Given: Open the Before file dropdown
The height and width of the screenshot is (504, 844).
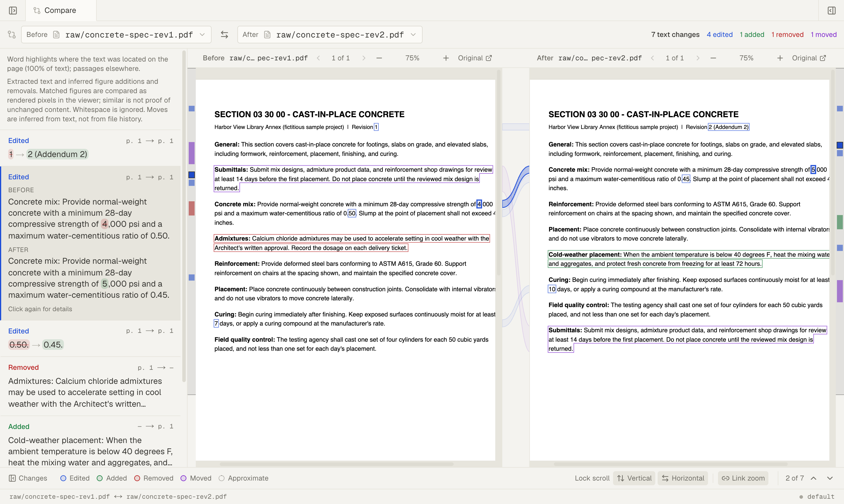Looking at the screenshot, I should [116, 34].
